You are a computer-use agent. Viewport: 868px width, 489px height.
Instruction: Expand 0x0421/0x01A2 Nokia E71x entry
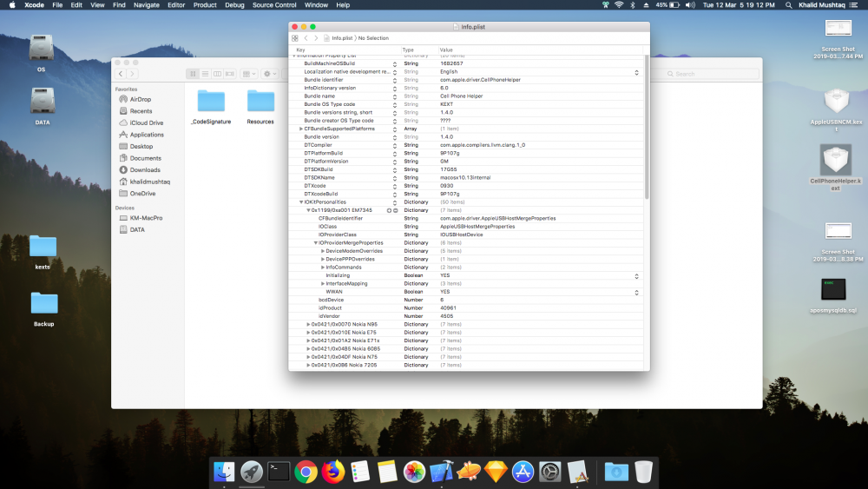click(x=308, y=340)
